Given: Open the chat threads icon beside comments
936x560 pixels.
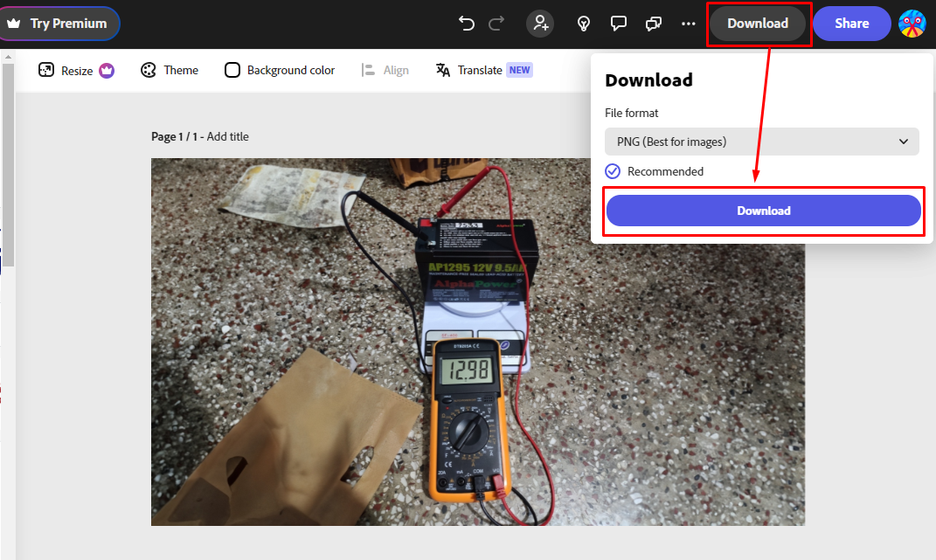Looking at the screenshot, I should pos(654,24).
